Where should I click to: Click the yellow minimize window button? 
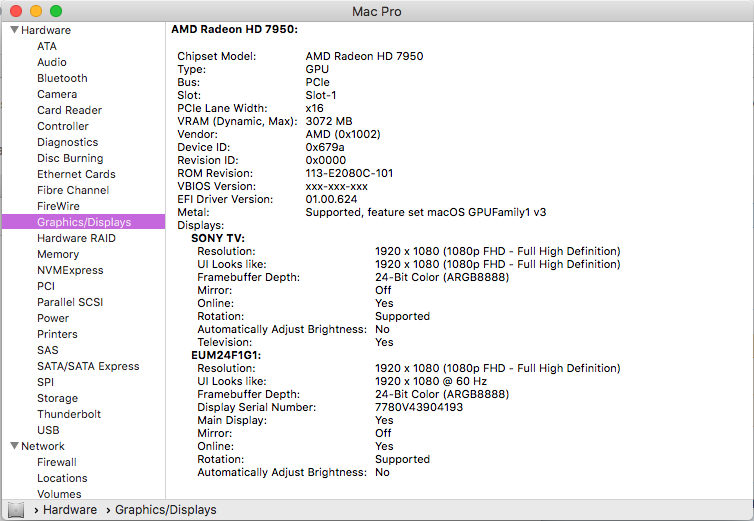pyautogui.click(x=36, y=11)
